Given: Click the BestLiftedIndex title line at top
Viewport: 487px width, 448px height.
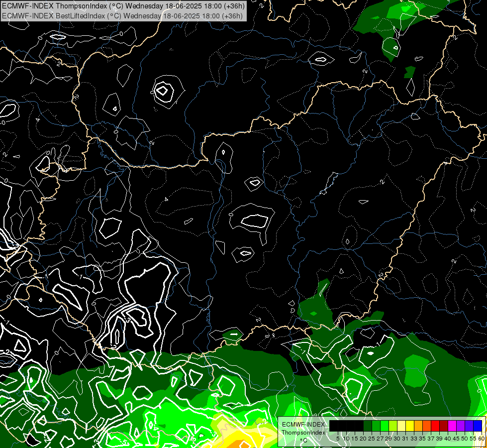Looking at the screenshot, I should [x=122, y=15].
